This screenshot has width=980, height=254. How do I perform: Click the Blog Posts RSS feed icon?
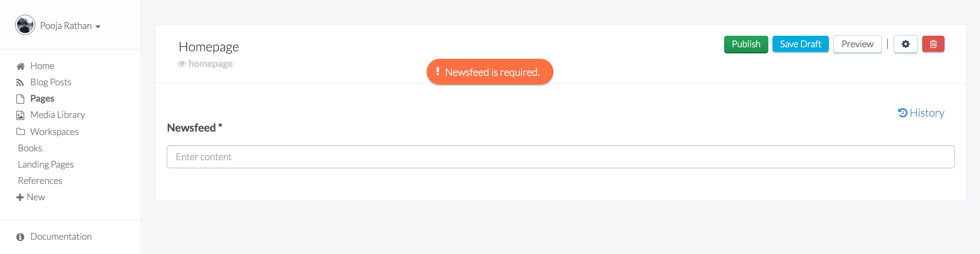click(20, 83)
